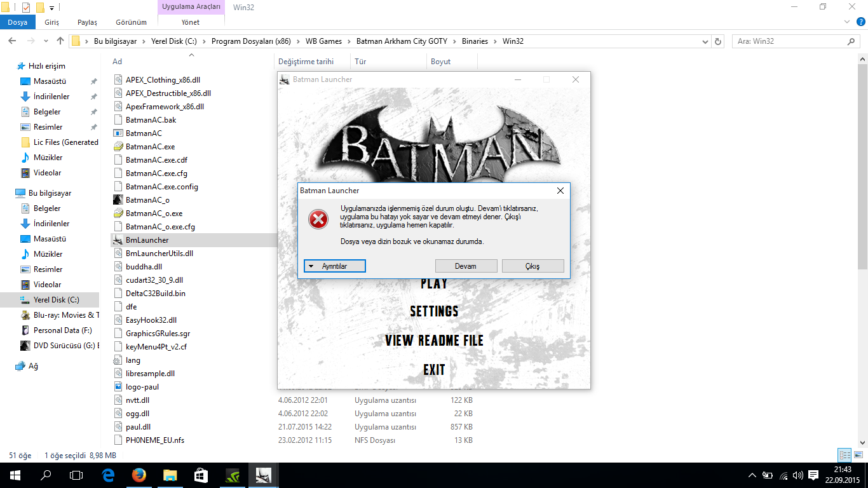Sort files by Değiştirme tarihi column header
This screenshot has height=488, width=868.
pyautogui.click(x=306, y=62)
